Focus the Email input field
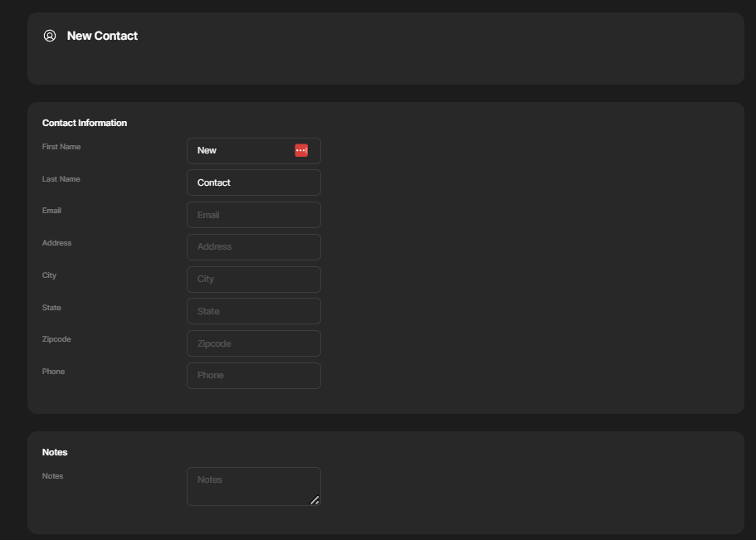Image resolution: width=756 pixels, height=540 pixels. tap(254, 215)
